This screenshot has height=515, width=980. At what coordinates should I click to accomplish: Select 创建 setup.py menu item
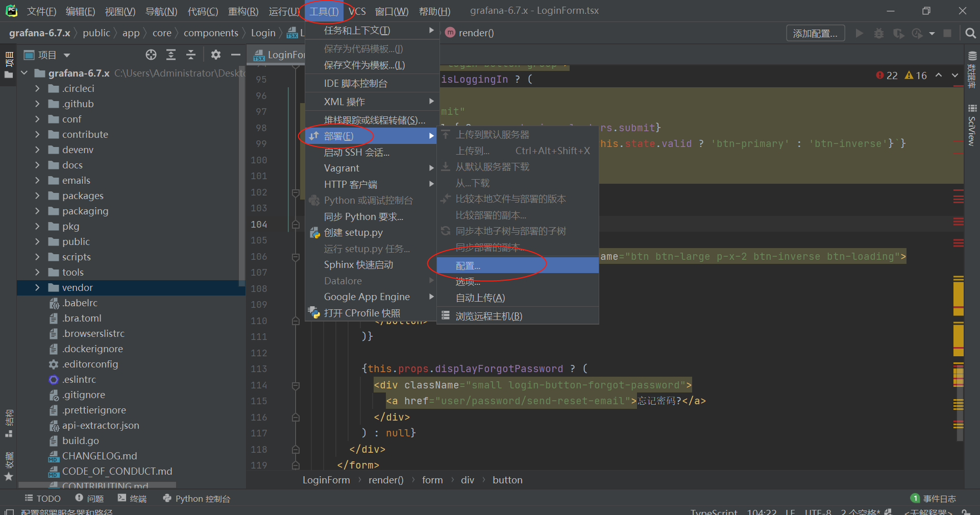(371, 233)
